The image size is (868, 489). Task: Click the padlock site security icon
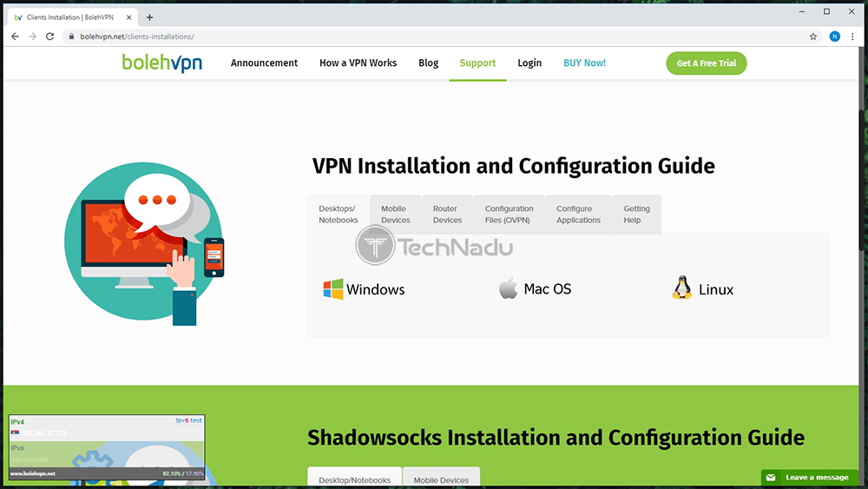(x=71, y=36)
